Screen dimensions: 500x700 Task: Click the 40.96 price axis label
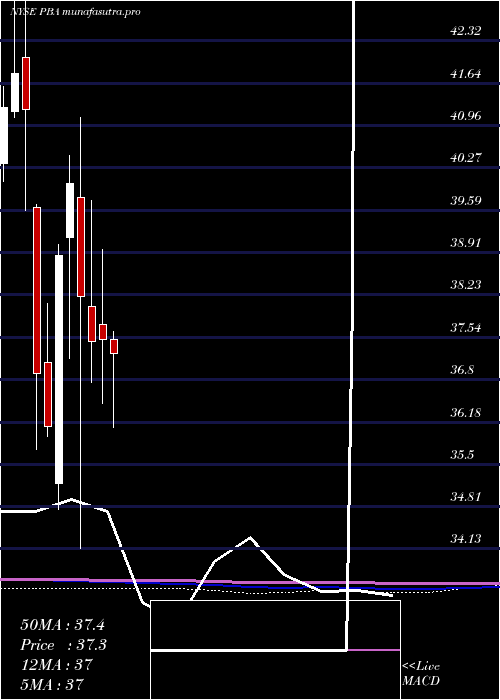tap(466, 116)
